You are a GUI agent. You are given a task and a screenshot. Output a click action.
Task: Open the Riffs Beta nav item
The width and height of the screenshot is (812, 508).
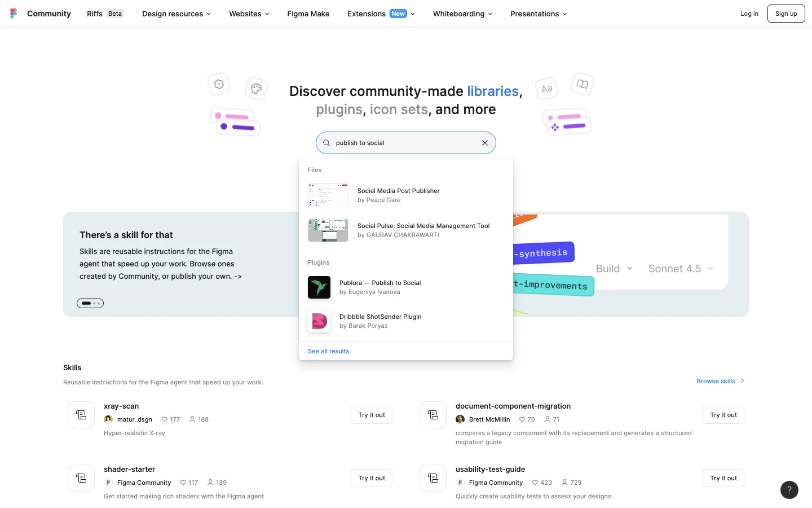click(105, 14)
